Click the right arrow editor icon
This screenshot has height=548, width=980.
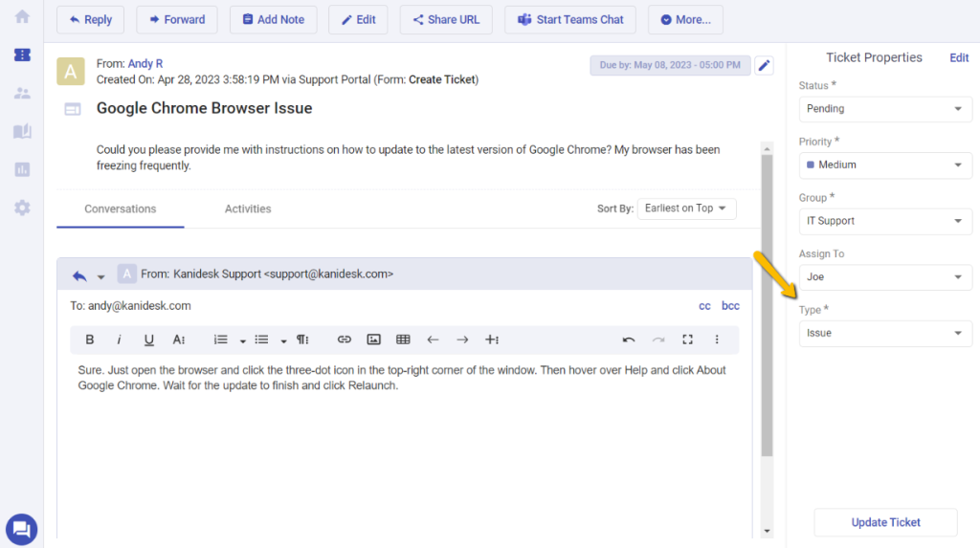click(462, 340)
